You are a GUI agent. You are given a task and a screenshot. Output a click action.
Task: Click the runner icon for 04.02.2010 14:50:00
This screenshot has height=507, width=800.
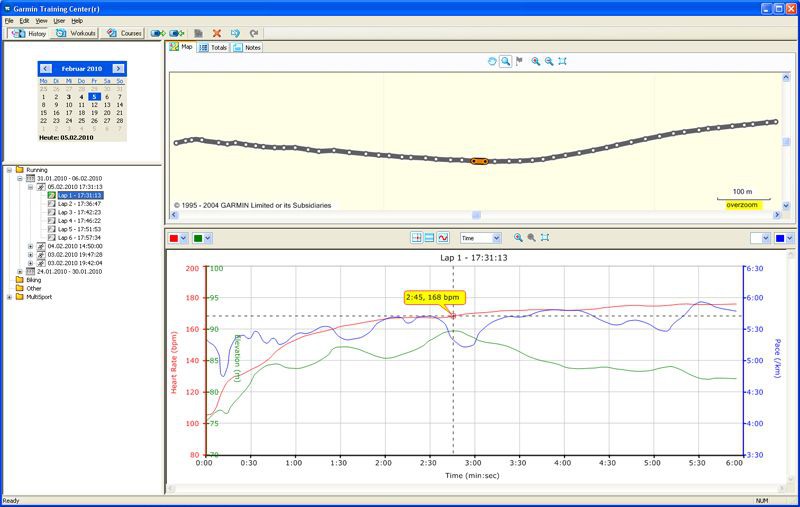point(41,246)
